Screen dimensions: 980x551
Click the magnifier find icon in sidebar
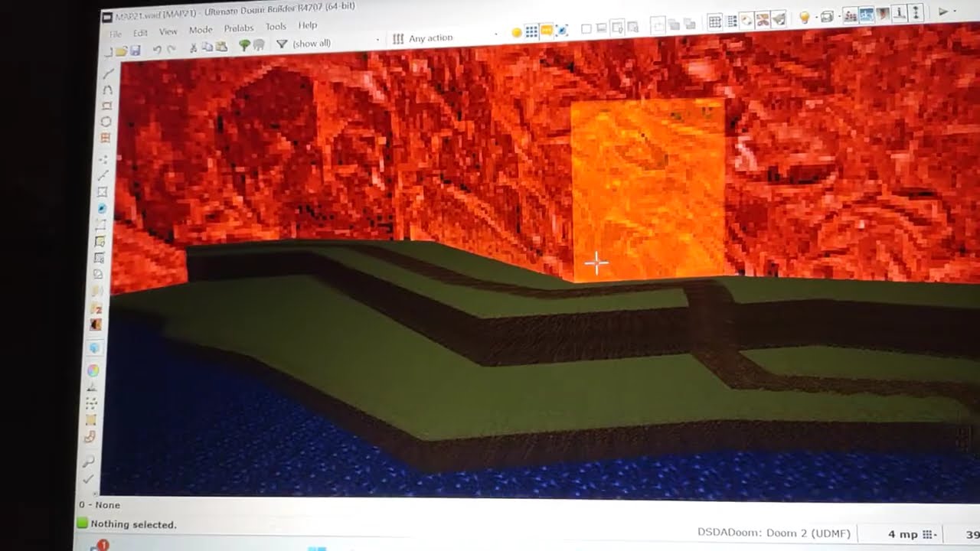(x=89, y=462)
